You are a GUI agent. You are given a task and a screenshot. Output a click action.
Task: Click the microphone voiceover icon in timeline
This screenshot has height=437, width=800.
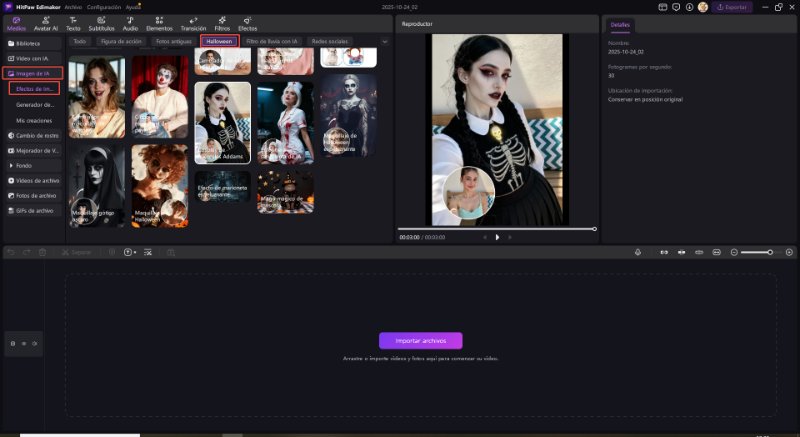tap(638, 252)
